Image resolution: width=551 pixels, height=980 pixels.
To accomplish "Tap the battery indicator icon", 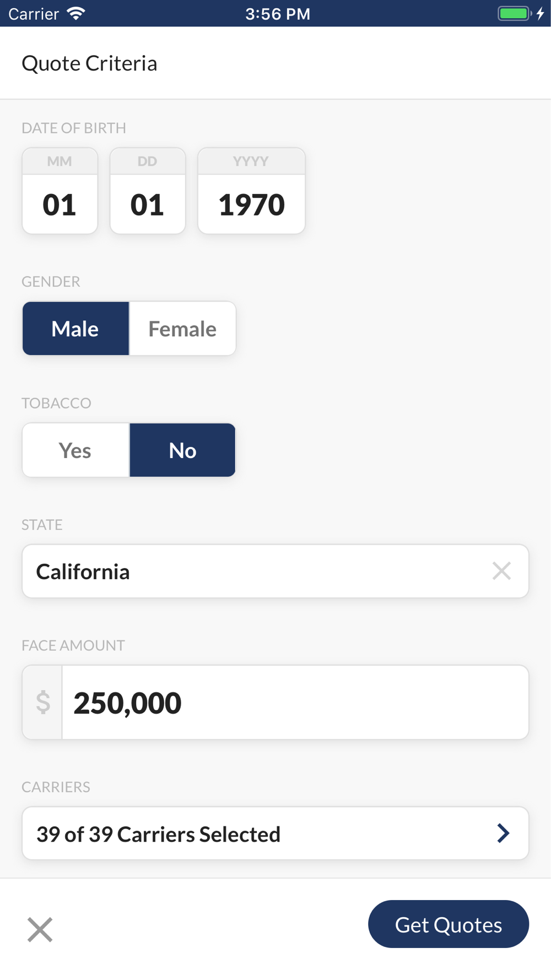I will (x=514, y=13).
